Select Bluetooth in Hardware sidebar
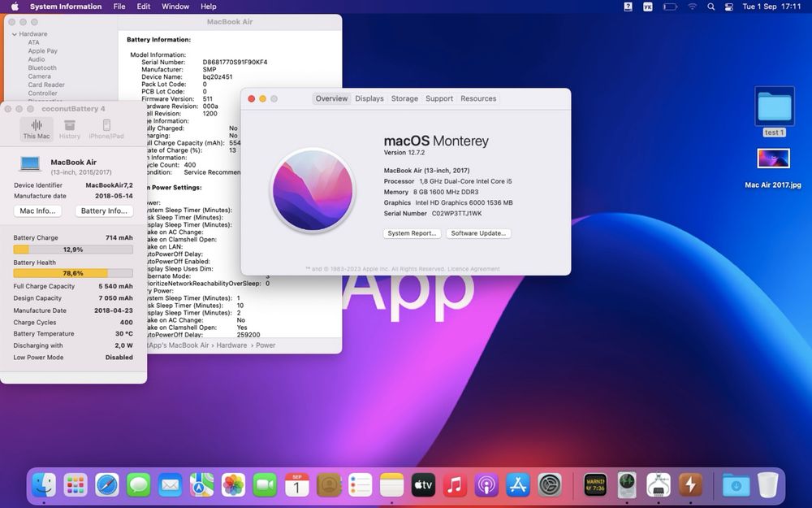Screen dimensions: 812x508 click(42, 68)
